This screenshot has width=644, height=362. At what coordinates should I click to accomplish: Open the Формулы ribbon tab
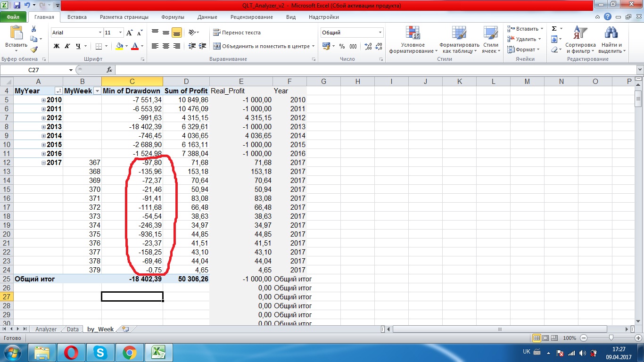pos(173,17)
